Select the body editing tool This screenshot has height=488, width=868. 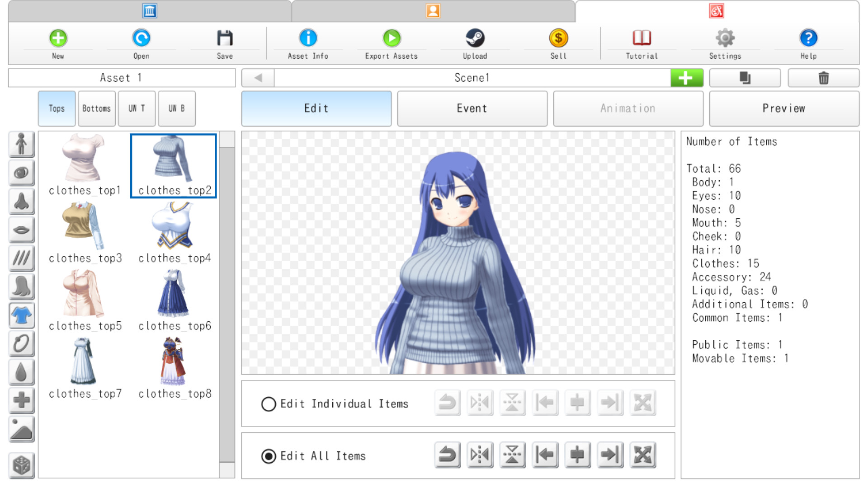pos(21,144)
